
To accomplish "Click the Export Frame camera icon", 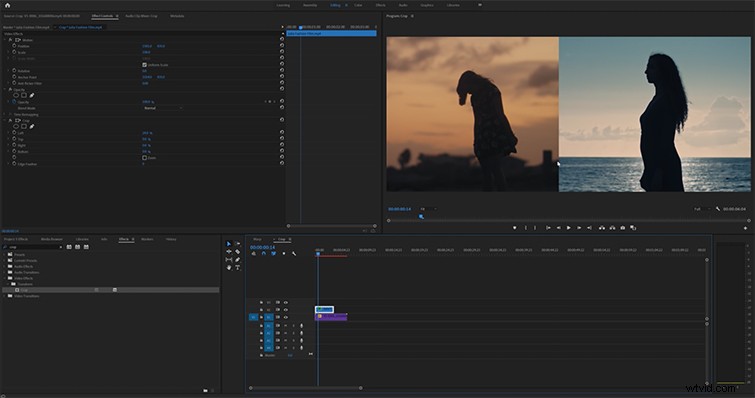I will pyautogui.click(x=623, y=228).
